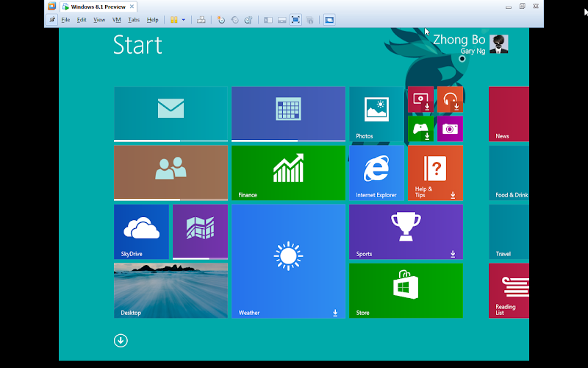
Task: Launch Internet Explorer tile
Action: click(376, 173)
